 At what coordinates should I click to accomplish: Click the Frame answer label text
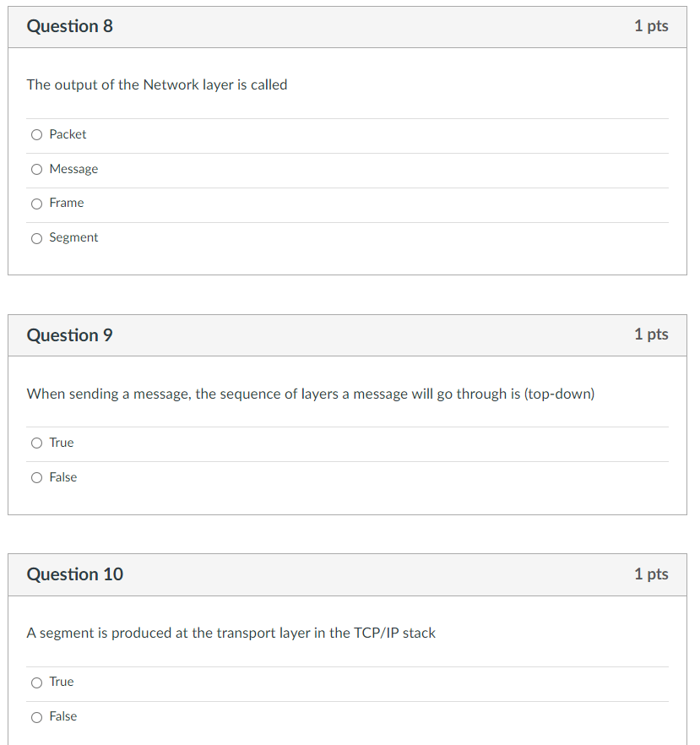click(x=67, y=203)
